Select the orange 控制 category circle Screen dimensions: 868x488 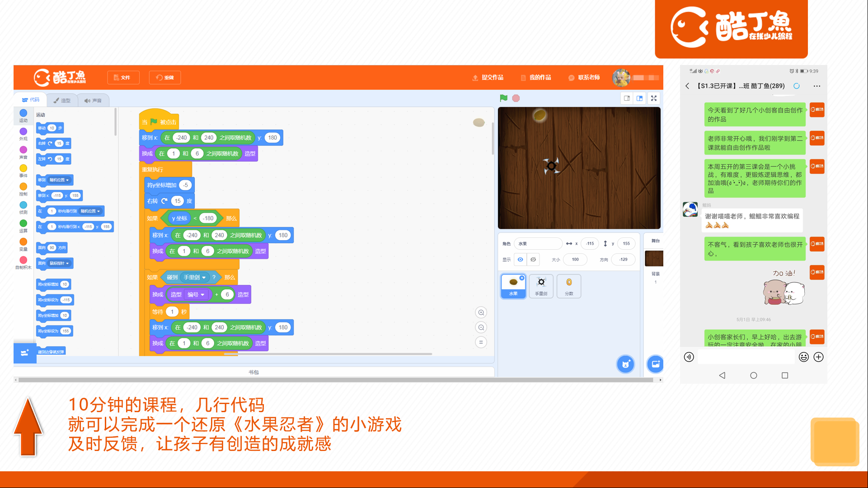pos(23,186)
